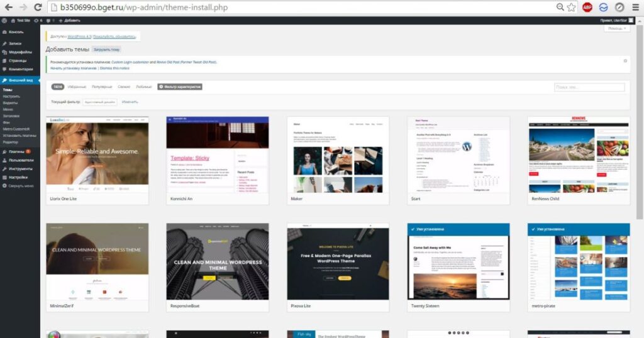
Task: Switch to the Любимые themes tab
Action: coord(144,87)
